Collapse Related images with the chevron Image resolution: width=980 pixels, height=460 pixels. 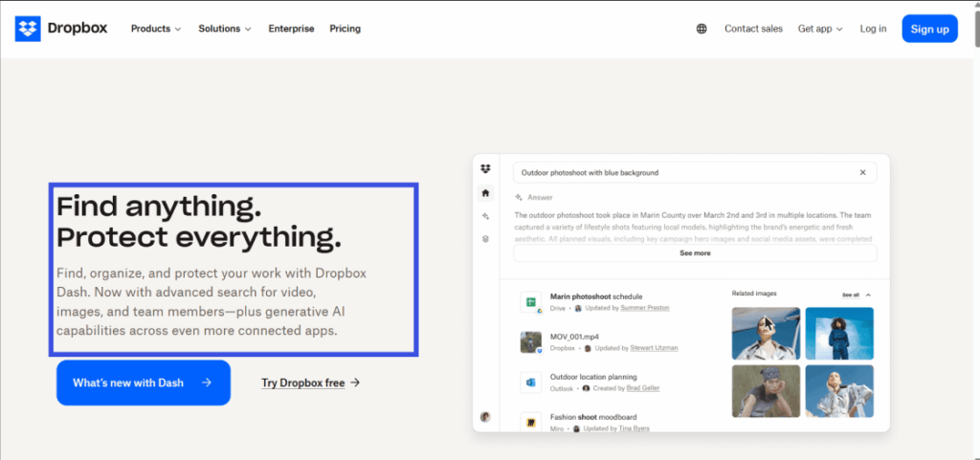point(868,295)
